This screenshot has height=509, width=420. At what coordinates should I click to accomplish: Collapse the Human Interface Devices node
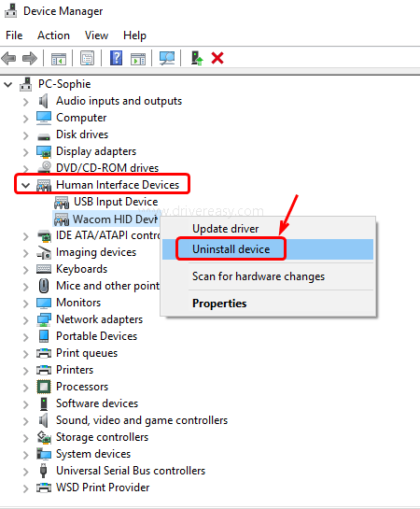(25, 185)
